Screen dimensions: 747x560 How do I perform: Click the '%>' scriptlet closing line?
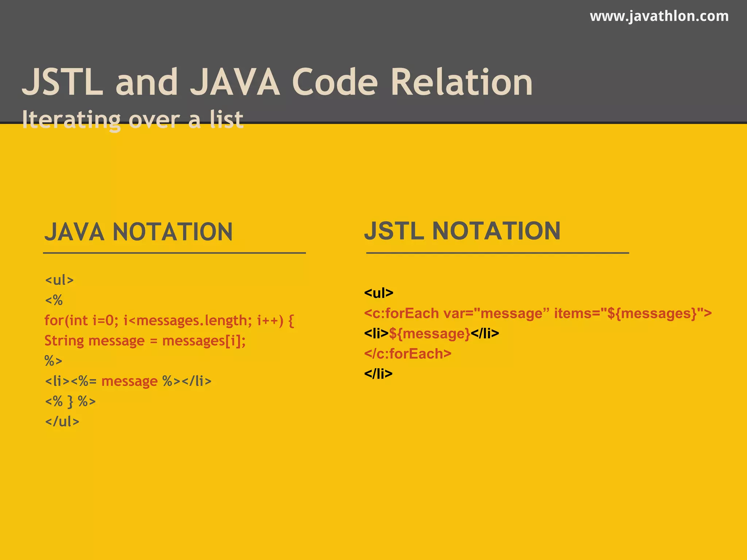(53, 361)
